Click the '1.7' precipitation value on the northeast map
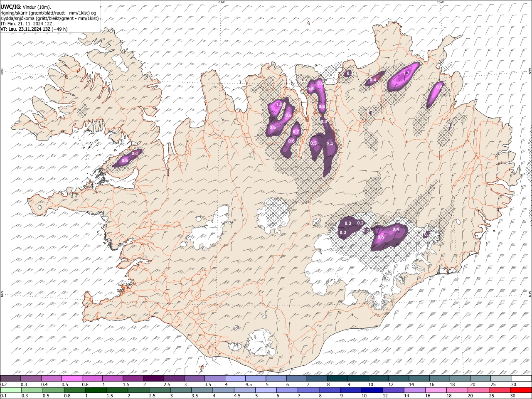The width and height of the screenshot is (532, 399). (x=406, y=73)
